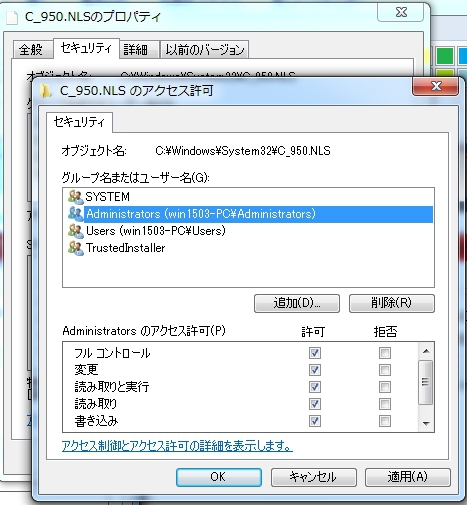Click the 削除(R) button

392,303
